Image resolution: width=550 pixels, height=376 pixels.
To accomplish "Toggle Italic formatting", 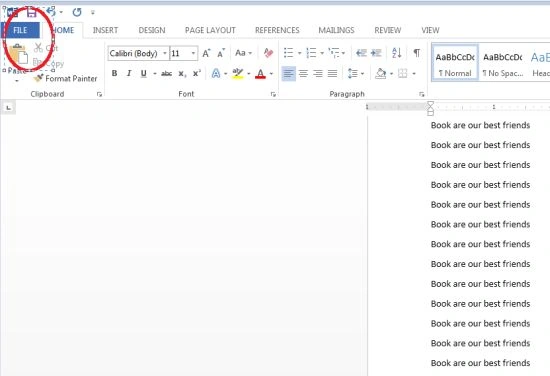I will [x=129, y=73].
